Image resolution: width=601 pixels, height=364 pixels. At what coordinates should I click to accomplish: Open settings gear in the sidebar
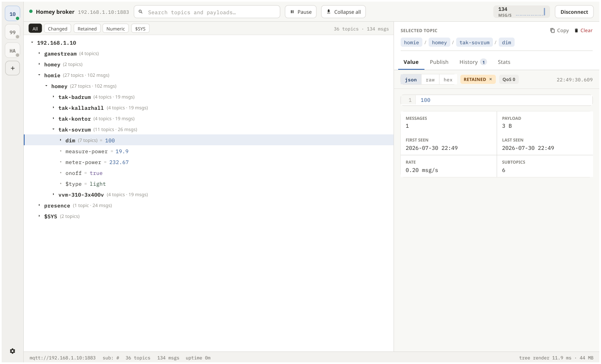[13, 351]
